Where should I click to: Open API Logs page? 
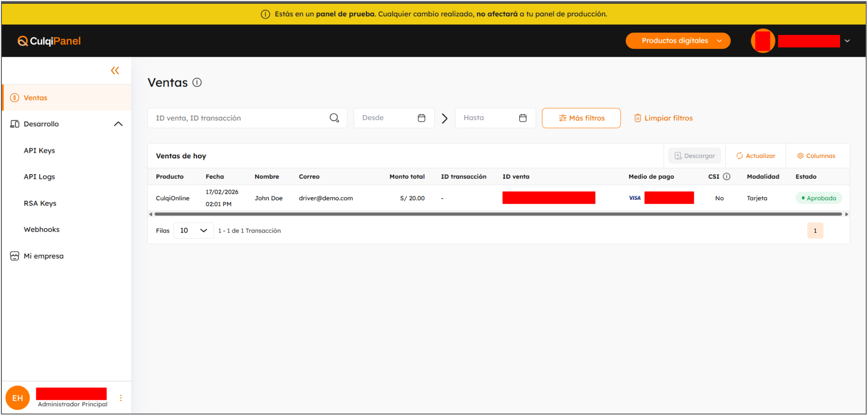click(40, 177)
